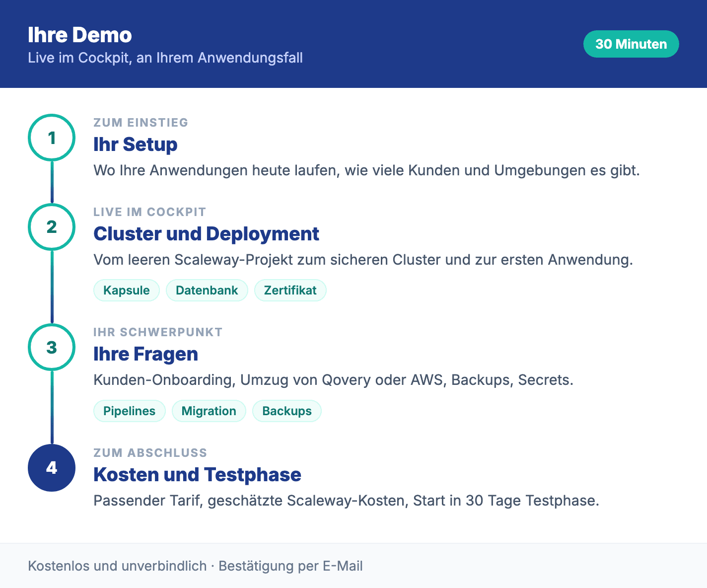Viewport: 707px width, 588px height.
Task: Click description starting Wo Ihre Anwendungen heute laufen
Action: pos(366,170)
